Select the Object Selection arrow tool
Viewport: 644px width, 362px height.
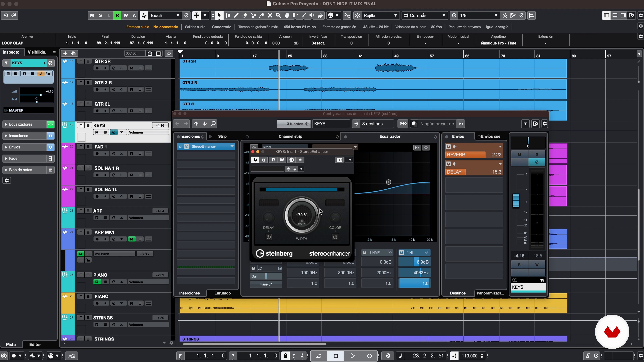coord(219,15)
